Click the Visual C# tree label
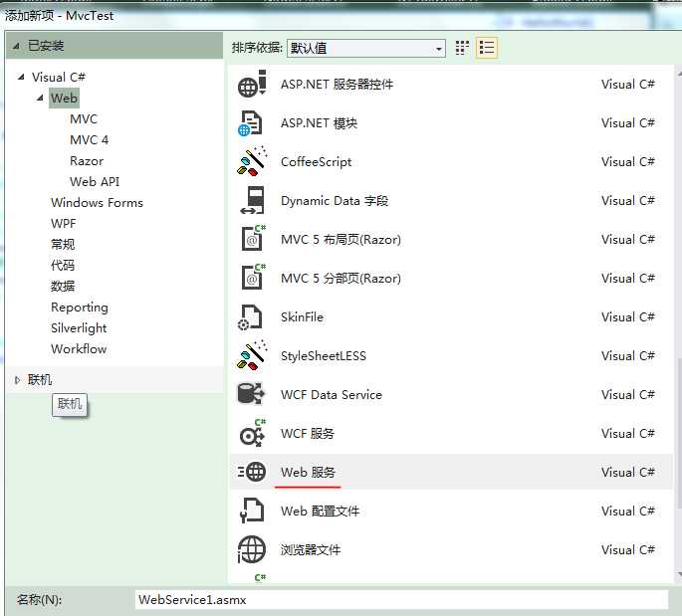Image resolution: width=682 pixels, height=616 pixels. coord(59,77)
